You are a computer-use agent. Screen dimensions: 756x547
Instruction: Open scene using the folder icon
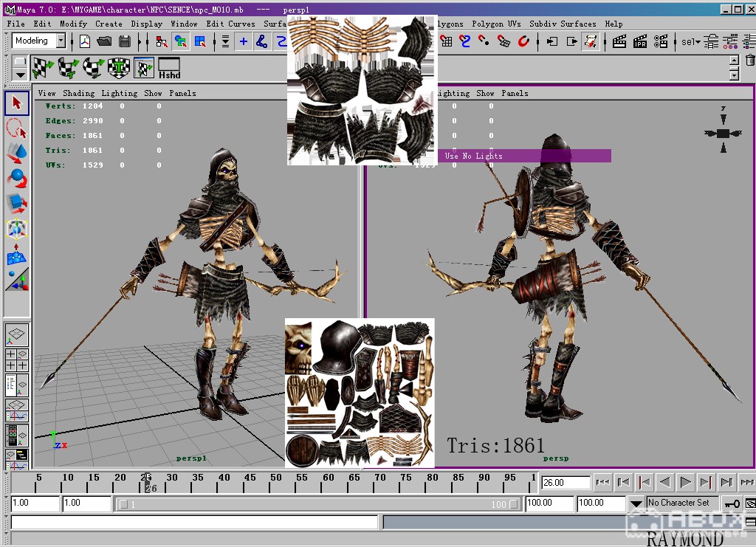[x=105, y=41]
